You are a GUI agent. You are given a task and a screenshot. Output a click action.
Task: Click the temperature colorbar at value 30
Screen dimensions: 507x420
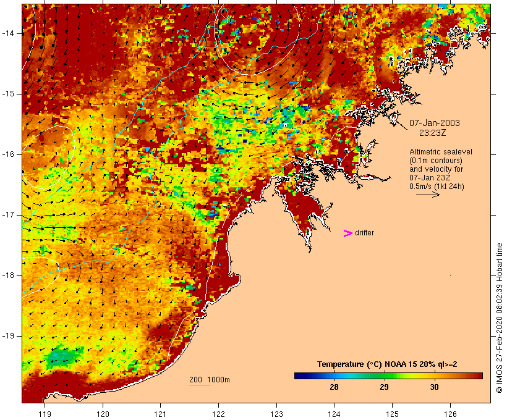(x=435, y=376)
